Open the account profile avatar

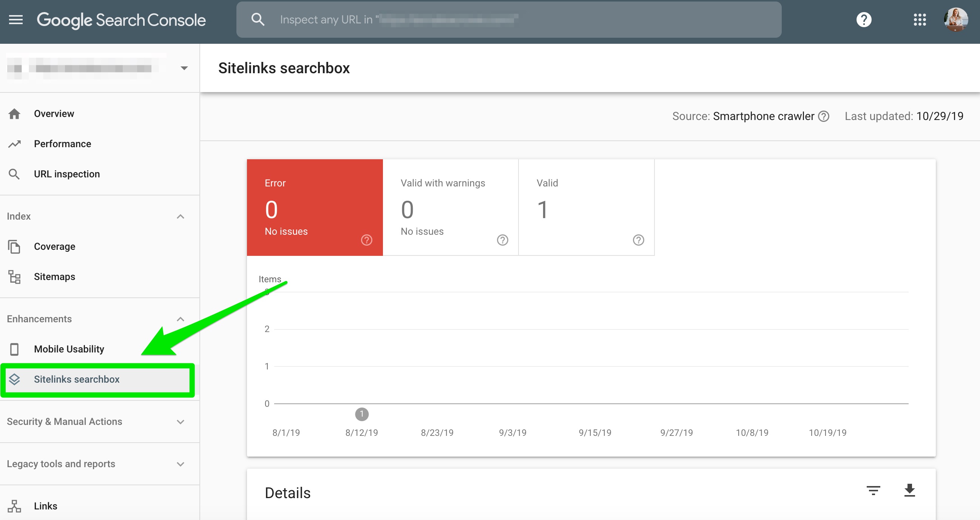[x=956, y=19]
